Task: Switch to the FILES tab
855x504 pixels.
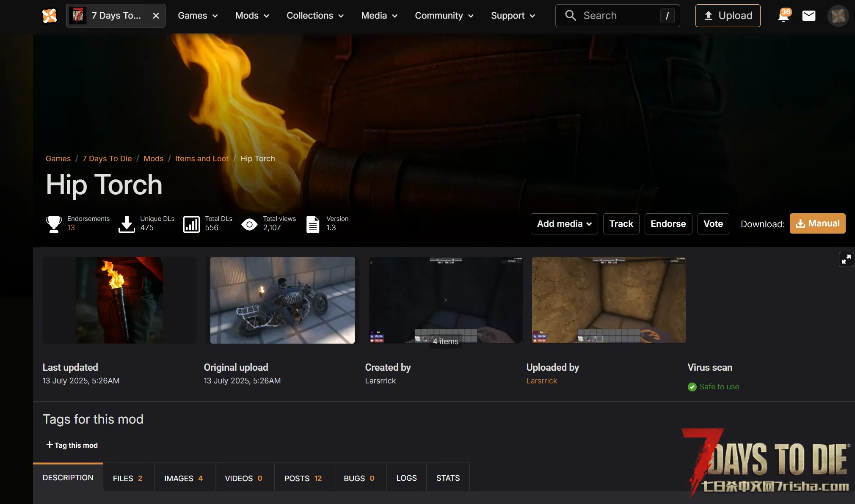Action: click(128, 478)
